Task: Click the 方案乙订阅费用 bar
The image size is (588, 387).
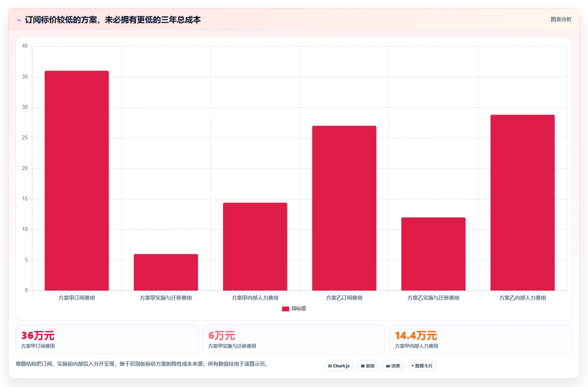Action: point(344,208)
